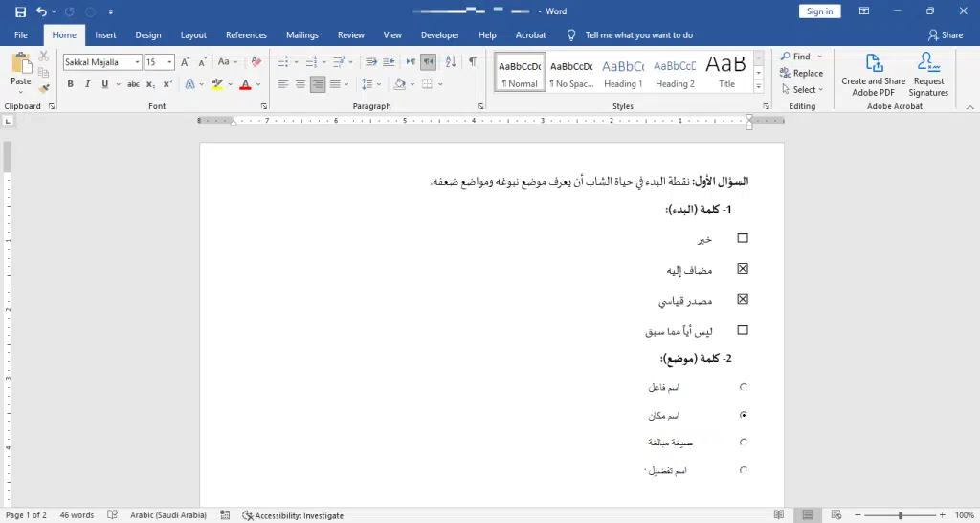
Task: Toggle Show/Hide paragraph marks
Action: [472, 62]
